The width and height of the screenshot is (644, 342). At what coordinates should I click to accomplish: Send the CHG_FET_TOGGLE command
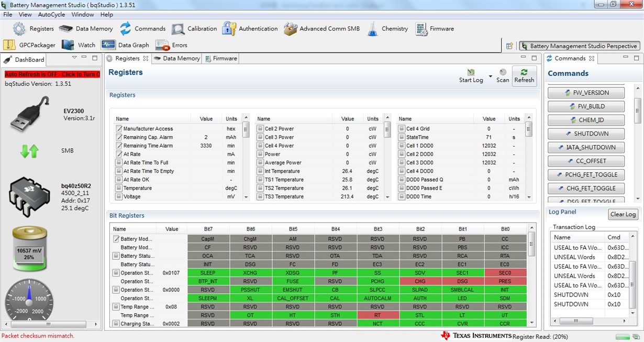click(x=586, y=188)
